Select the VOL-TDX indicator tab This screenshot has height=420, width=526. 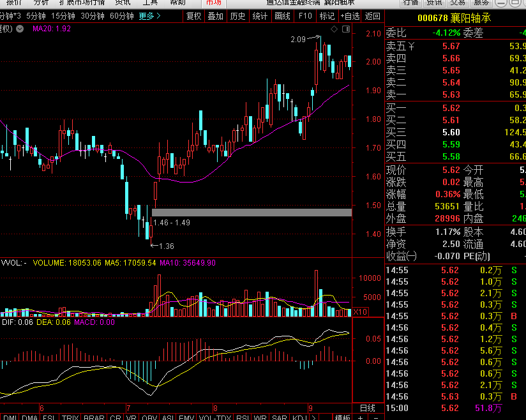point(215,417)
